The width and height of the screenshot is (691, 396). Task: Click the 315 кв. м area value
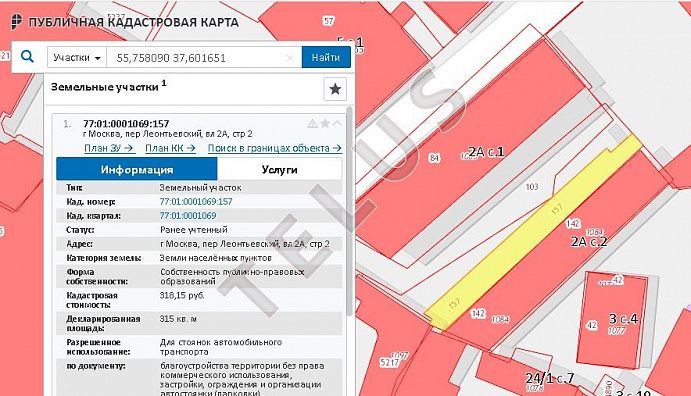point(178,319)
